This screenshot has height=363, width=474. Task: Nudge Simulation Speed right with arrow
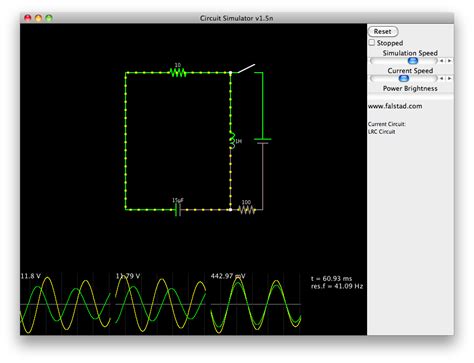(x=449, y=61)
